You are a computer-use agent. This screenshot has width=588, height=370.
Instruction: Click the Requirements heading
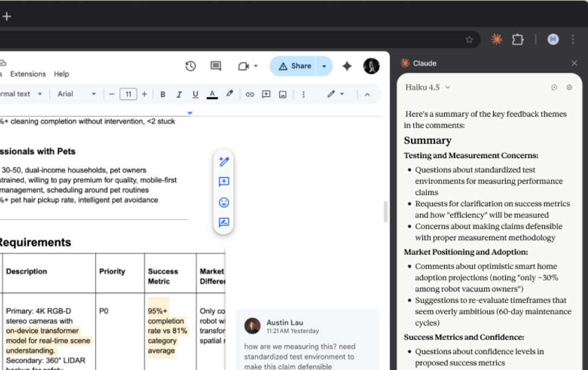35,242
